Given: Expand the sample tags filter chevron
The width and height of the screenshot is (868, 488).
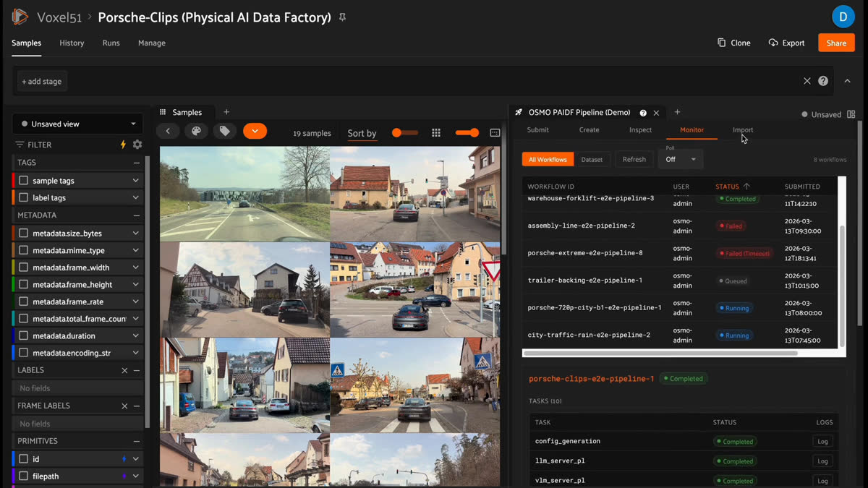Looking at the screenshot, I should click(x=135, y=181).
